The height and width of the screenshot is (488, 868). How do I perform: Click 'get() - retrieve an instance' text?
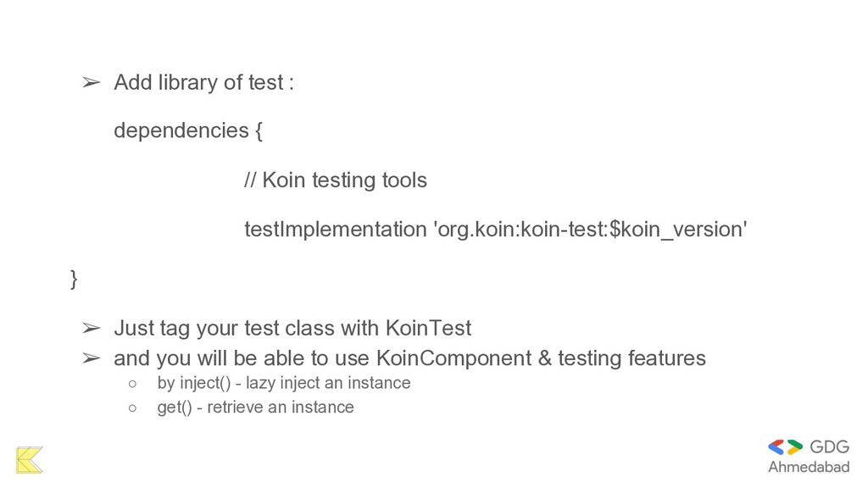[x=255, y=408]
